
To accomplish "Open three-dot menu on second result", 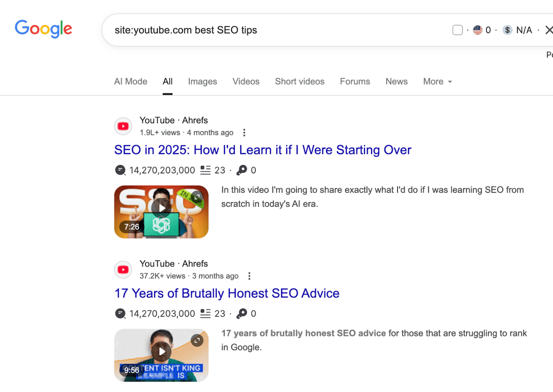I will pos(249,276).
